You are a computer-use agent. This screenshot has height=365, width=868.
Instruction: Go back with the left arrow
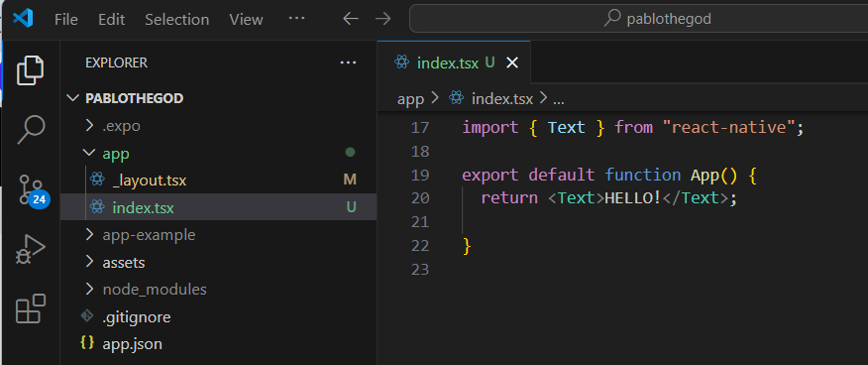[x=351, y=19]
